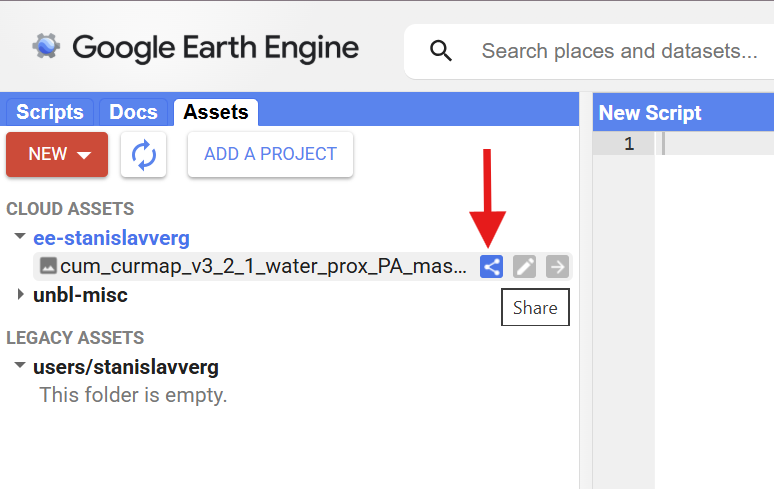Click the New Script title header
This screenshot has height=489, width=774.
click(650, 113)
